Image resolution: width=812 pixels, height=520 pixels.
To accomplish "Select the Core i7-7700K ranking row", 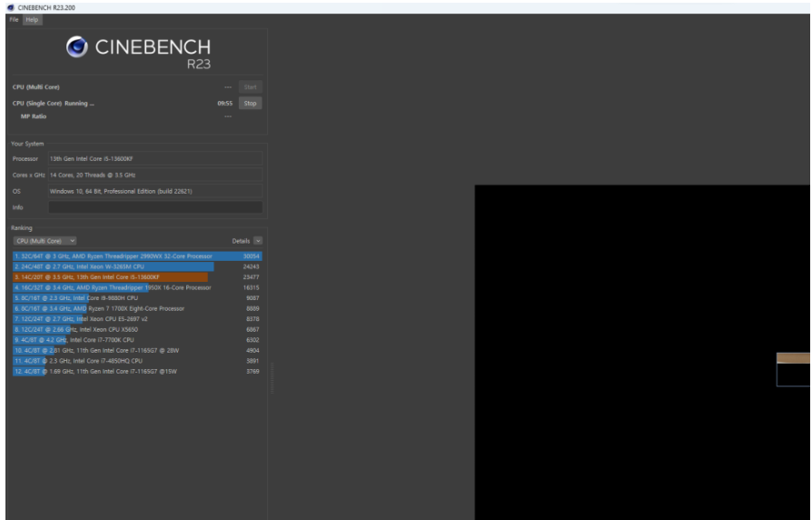I will [137, 340].
